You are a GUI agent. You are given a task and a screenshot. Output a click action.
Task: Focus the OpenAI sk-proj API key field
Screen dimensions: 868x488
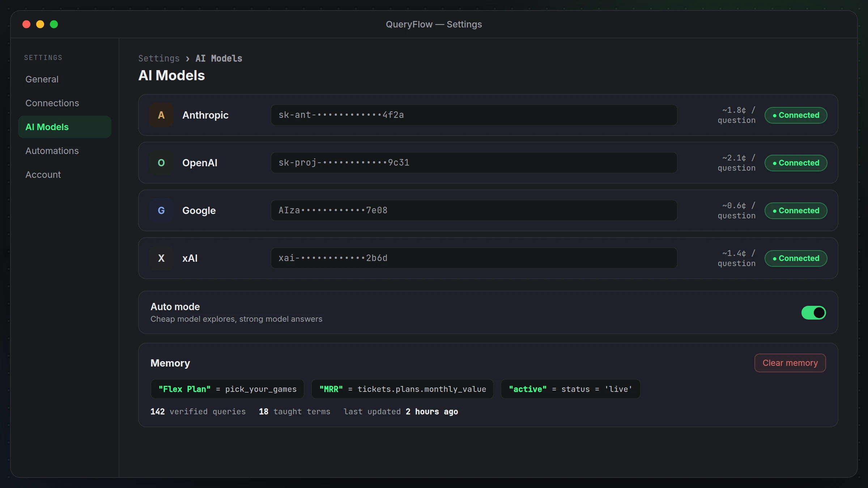(474, 163)
